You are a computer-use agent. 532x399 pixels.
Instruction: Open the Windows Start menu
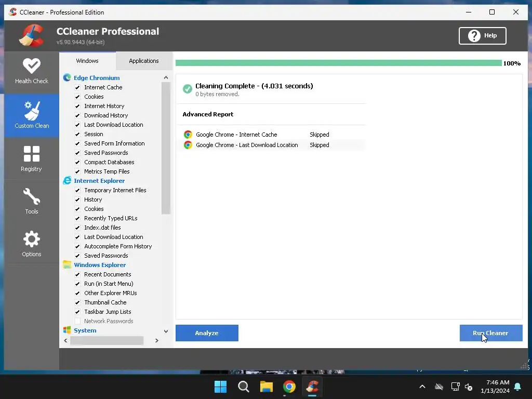coord(220,387)
